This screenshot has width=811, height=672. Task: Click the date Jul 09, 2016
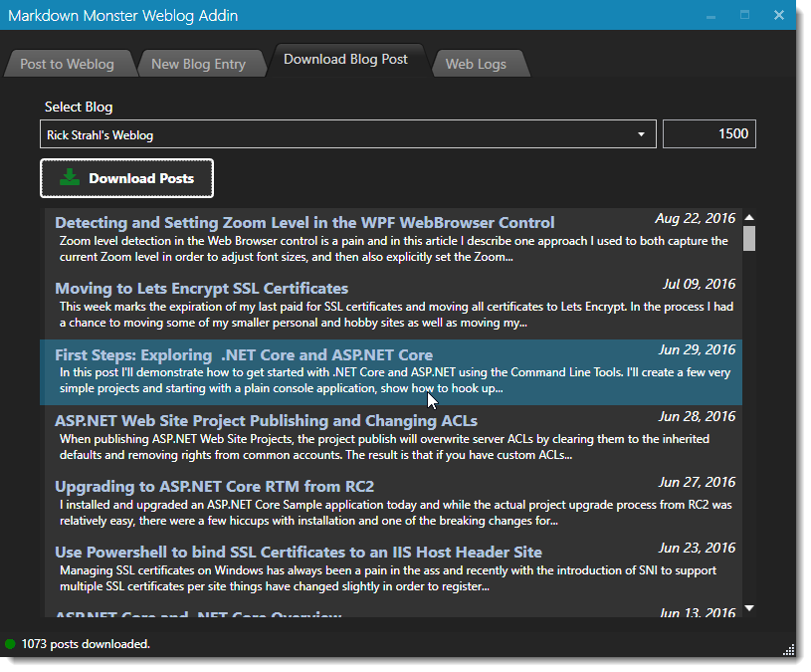[x=699, y=284]
